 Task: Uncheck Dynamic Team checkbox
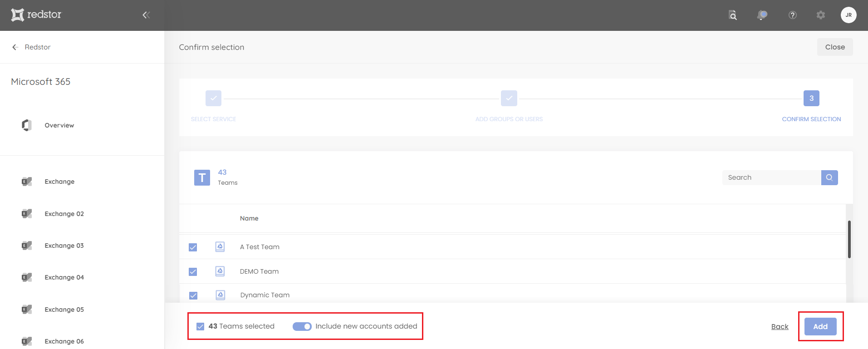click(x=193, y=295)
